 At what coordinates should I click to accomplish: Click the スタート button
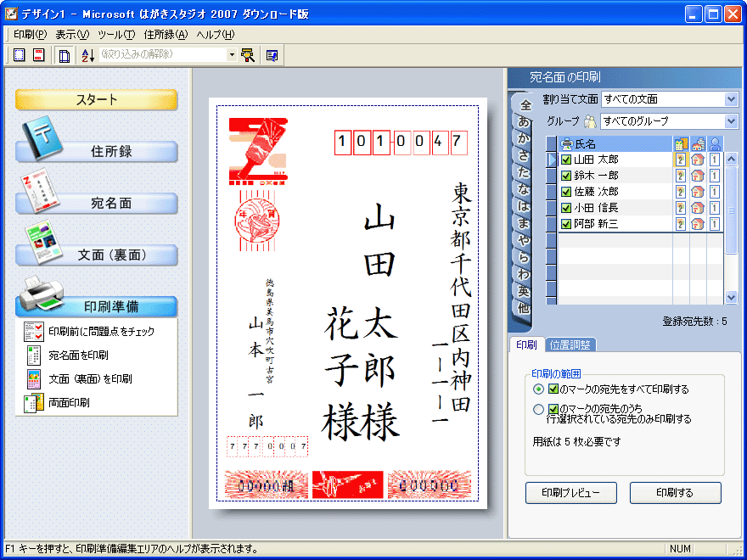(96, 99)
